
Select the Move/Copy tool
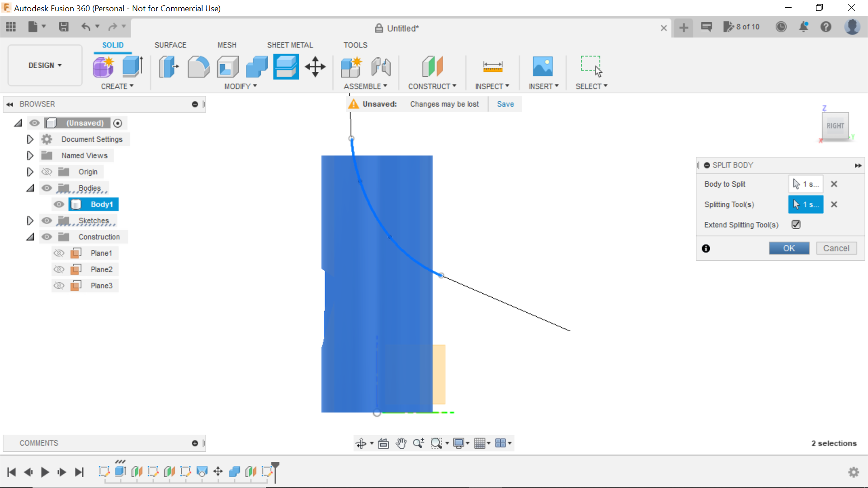coord(316,66)
